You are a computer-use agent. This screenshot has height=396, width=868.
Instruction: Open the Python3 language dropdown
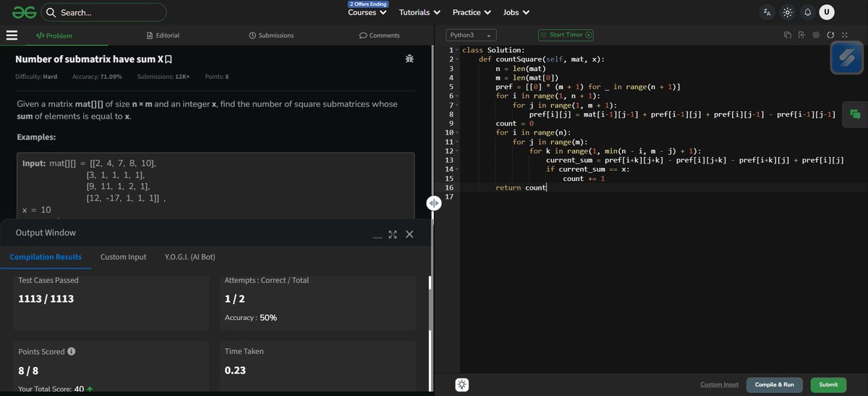[471, 35]
